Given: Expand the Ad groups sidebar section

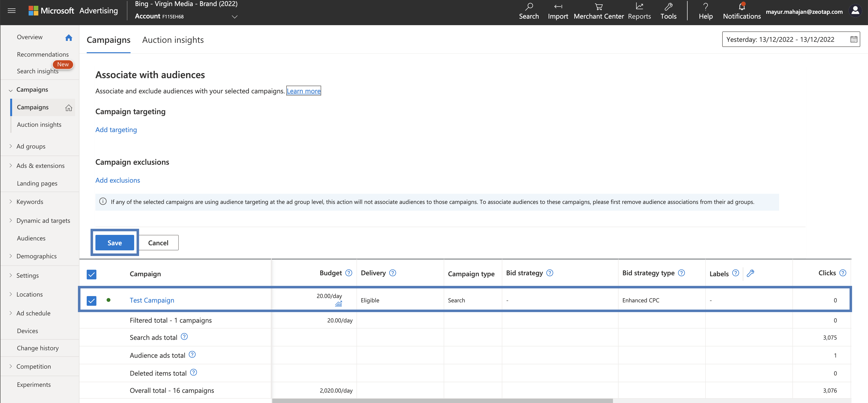Looking at the screenshot, I should point(11,146).
